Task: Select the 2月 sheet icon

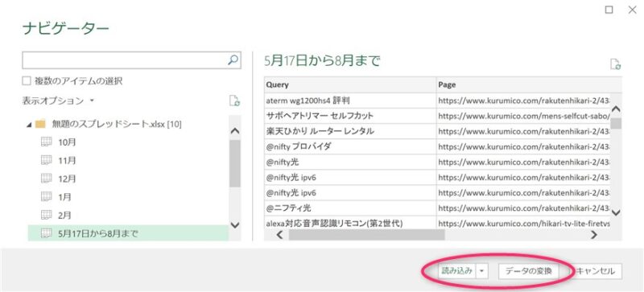Action: click(47, 215)
